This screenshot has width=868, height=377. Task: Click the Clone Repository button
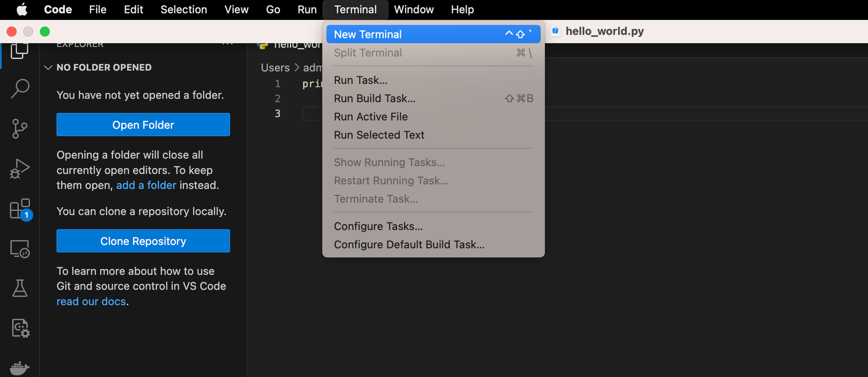[x=143, y=241]
